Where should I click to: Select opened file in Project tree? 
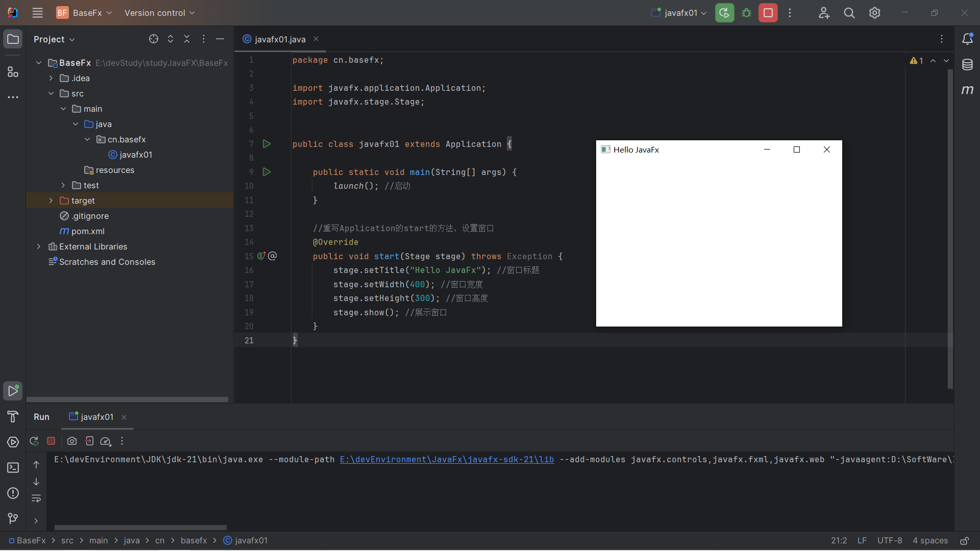click(x=154, y=39)
